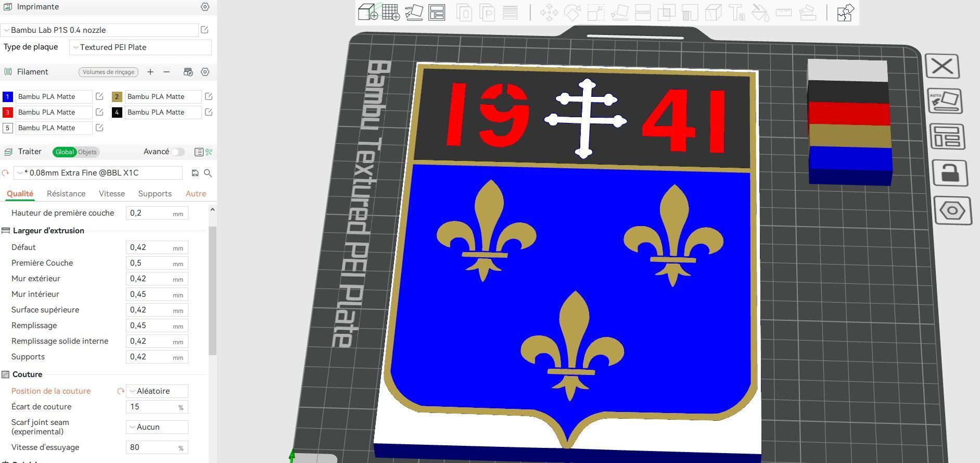Add a filament with the plus button
Screen dimensions: 980x463
tap(150, 72)
